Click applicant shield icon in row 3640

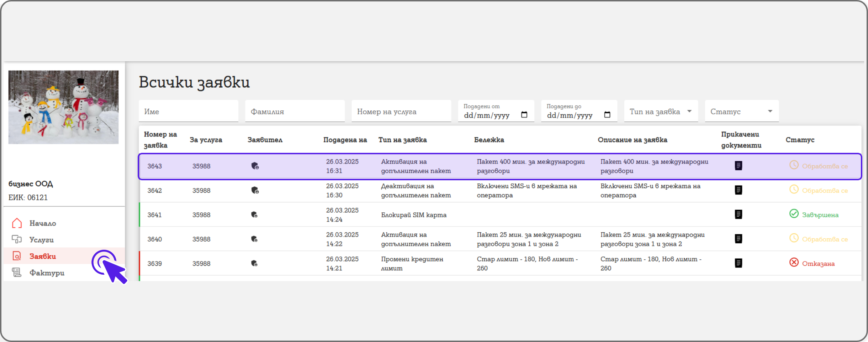(x=254, y=239)
